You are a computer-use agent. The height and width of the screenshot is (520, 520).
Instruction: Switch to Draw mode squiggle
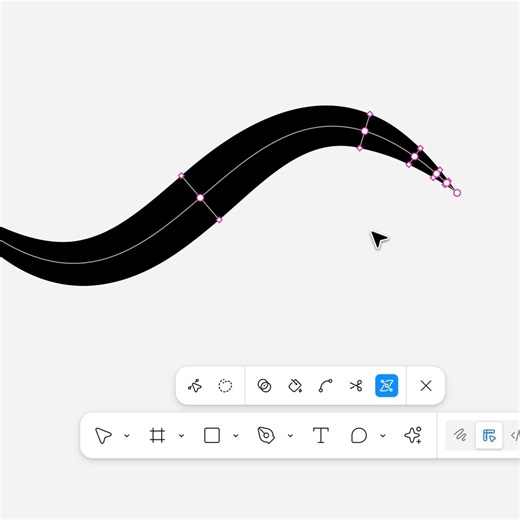[x=461, y=435]
